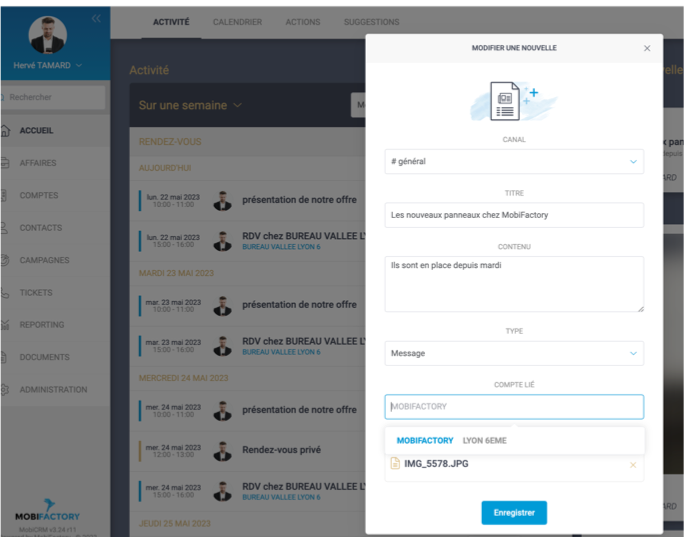Viewport: 684px width, 537px height.
Task: Click the Comptes sidebar icon
Action: tap(5, 196)
